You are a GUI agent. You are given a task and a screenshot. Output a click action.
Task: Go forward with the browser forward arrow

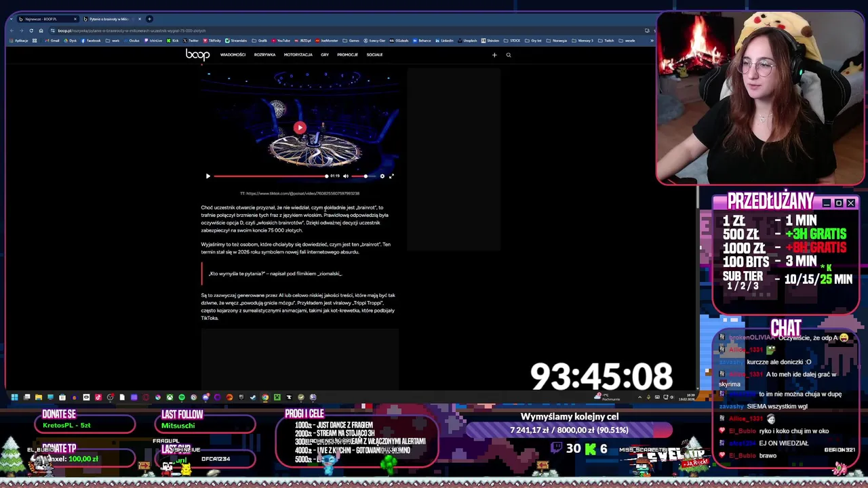pyautogui.click(x=21, y=30)
